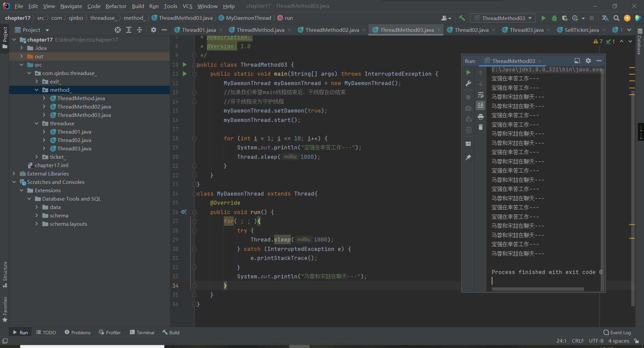Viewport: 644px width, 348px height.
Task: Toggle tool window bars icon in status bar
Action: point(5,341)
